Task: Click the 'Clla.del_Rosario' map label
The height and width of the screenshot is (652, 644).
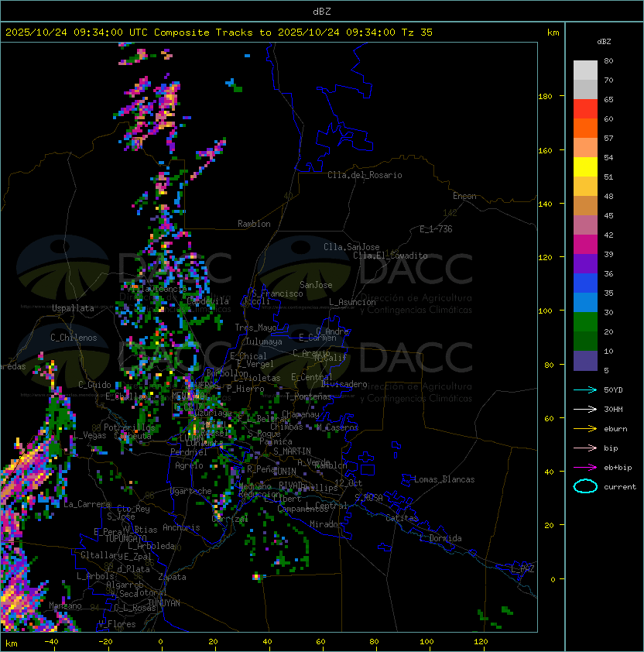Action: click(x=365, y=175)
